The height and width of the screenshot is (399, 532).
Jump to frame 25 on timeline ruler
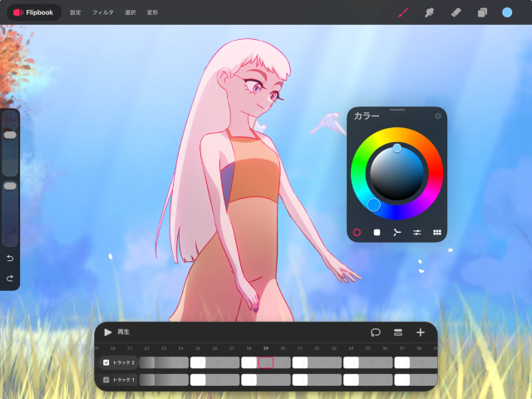(198, 348)
